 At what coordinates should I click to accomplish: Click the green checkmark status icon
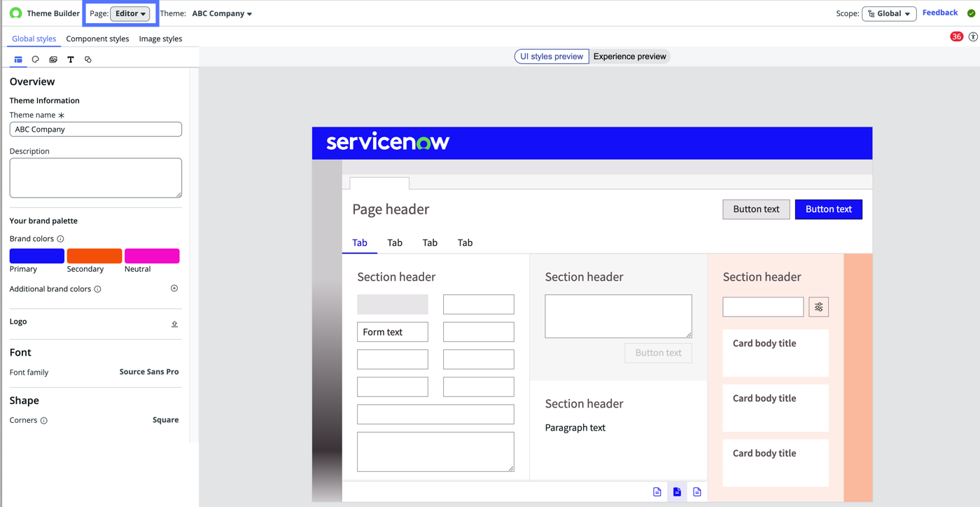click(971, 13)
